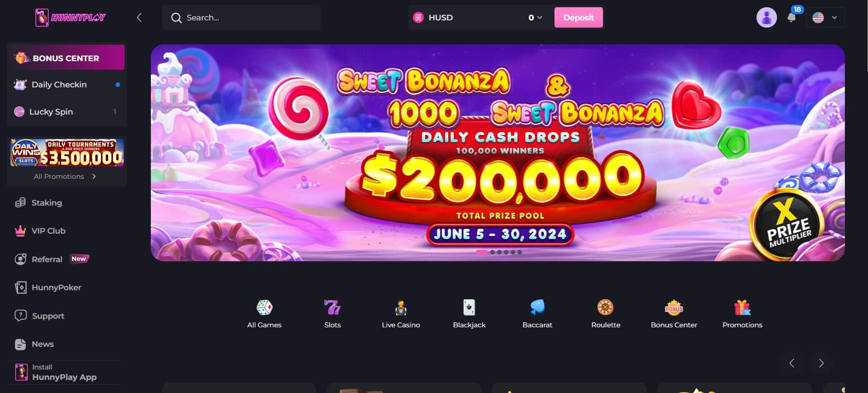Open Daily Tournaments promo thumbnail

(x=67, y=153)
